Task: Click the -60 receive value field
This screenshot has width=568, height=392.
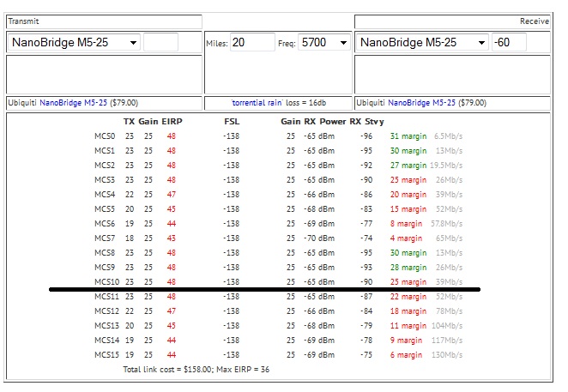Action: coord(509,42)
